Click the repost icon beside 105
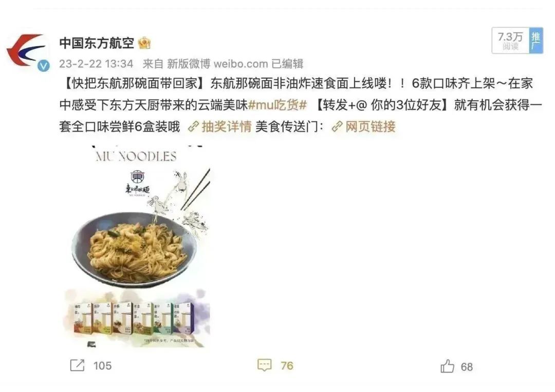 [x=78, y=365]
